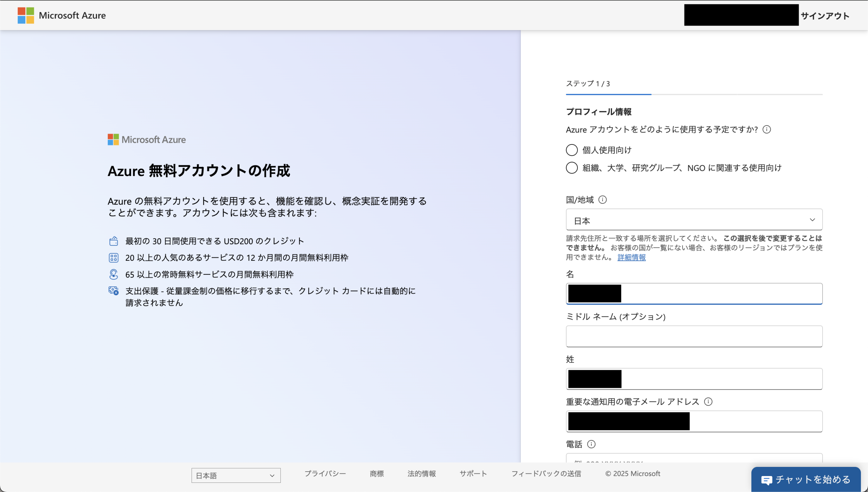
Task: Click info icon next to 電話 label
Action: (591, 444)
